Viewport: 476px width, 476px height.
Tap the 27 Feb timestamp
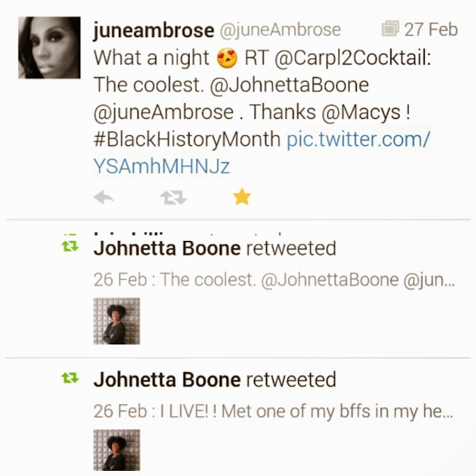431,30
